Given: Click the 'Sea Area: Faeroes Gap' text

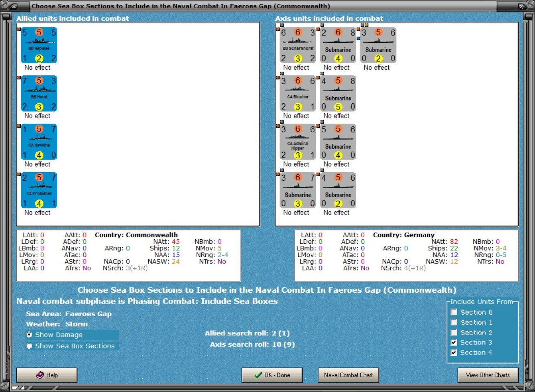Looking at the screenshot, I should pyautogui.click(x=69, y=314).
